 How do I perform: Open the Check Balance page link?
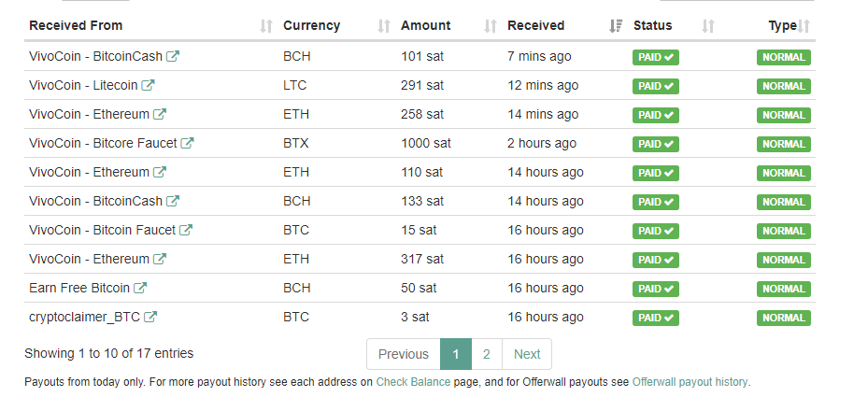(x=413, y=382)
